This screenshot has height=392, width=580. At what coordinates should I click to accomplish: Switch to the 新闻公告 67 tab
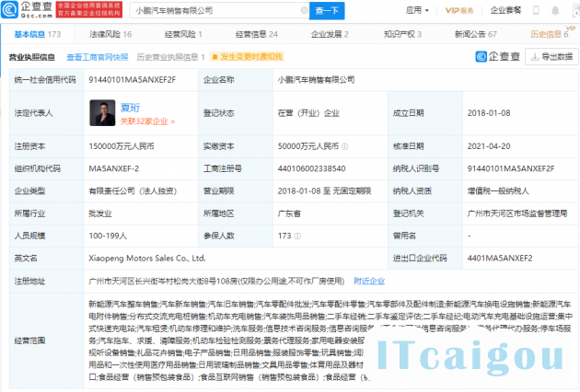(476, 34)
